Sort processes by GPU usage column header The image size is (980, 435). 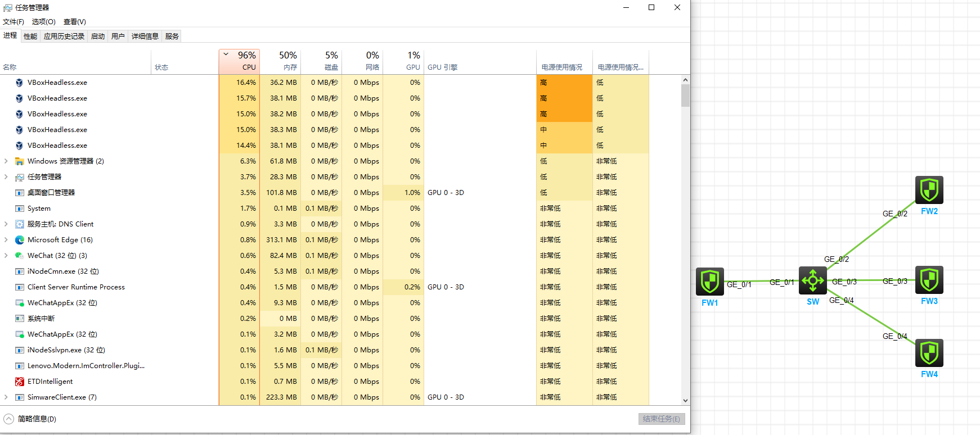coord(403,62)
